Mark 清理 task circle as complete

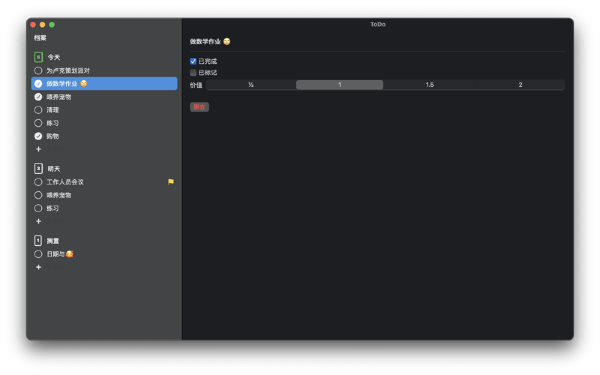(x=38, y=110)
